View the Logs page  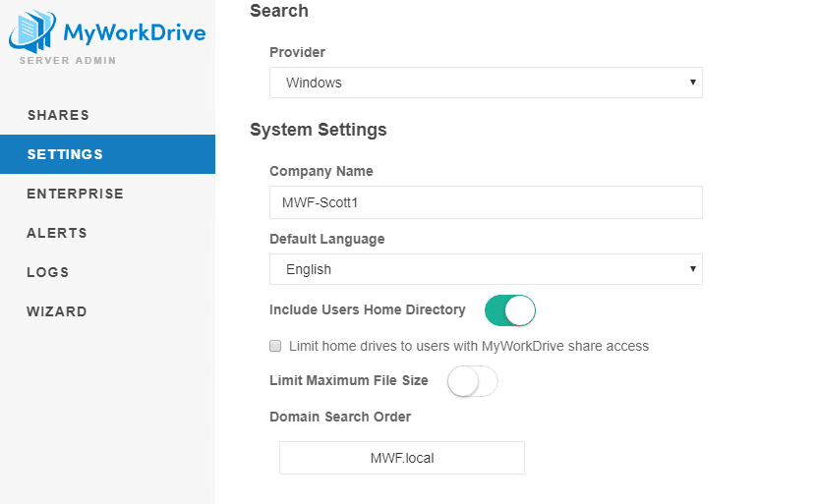pyautogui.click(x=48, y=272)
